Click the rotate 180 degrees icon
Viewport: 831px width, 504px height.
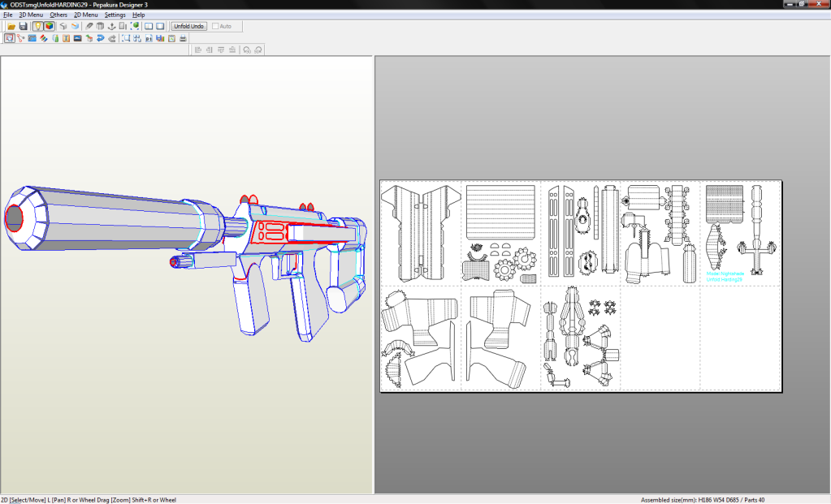(258, 50)
